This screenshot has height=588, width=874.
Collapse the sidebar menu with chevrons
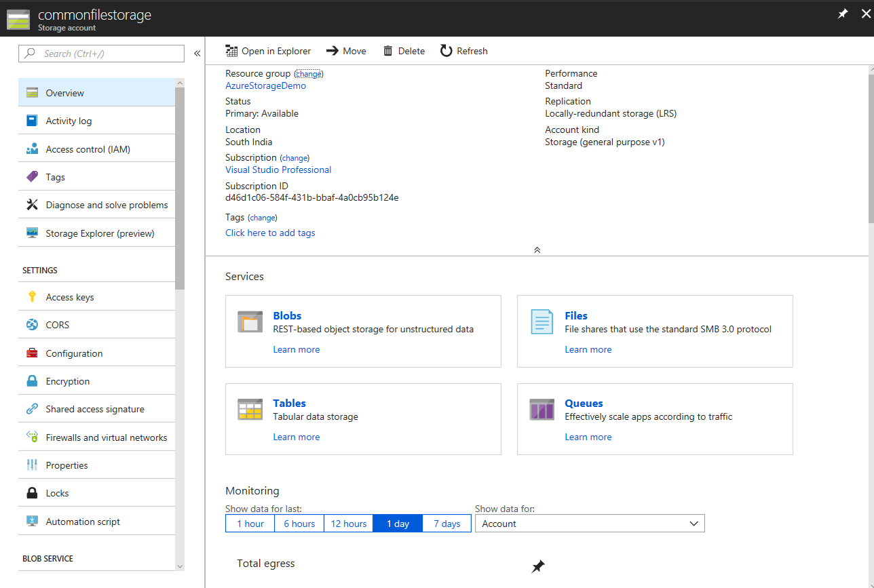pyautogui.click(x=197, y=54)
